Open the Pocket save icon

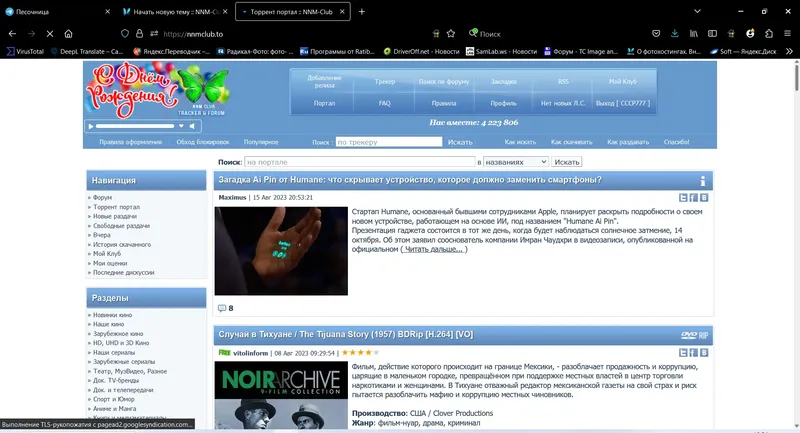pyautogui.click(x=656, y=34)
